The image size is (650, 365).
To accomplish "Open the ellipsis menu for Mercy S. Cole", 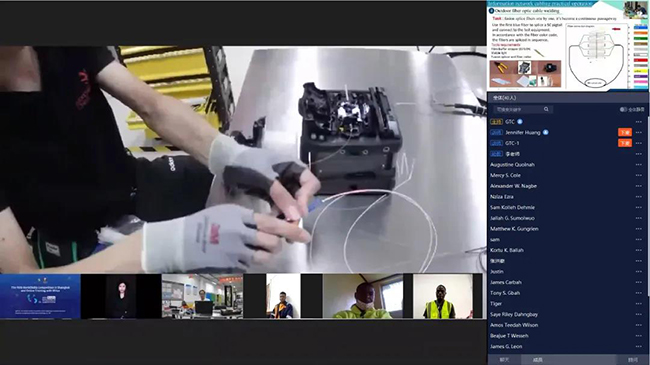I will coord(638,175).
